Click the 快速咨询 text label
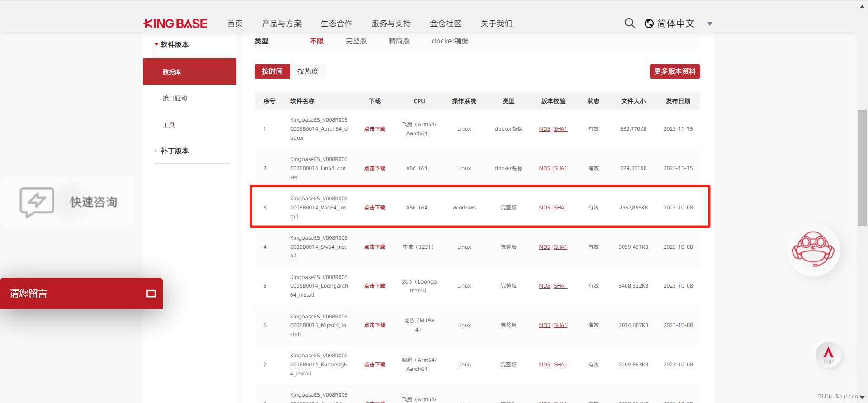This screenshot has height=403, width=868. tap(94, 202)
